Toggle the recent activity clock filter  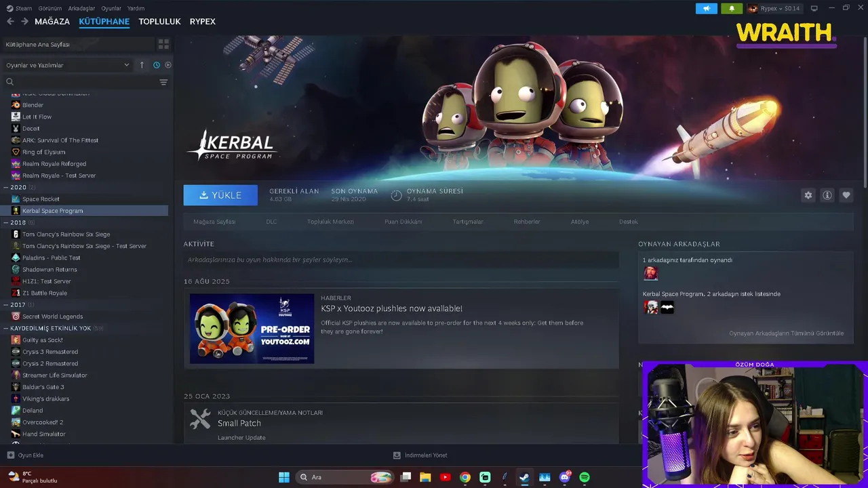point(156,65)
